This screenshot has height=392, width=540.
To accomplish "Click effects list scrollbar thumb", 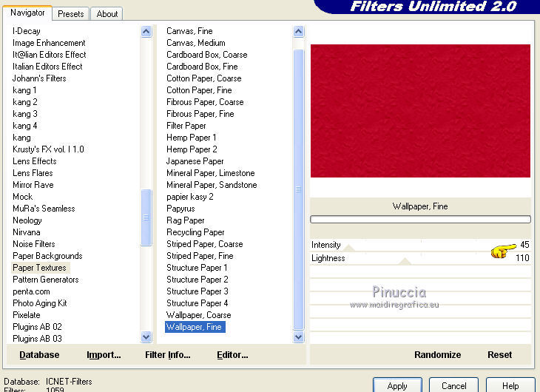I will pyautogui.click(x=299, y=189).
